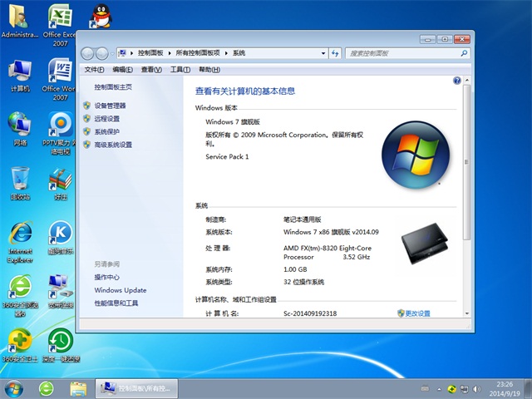532x399 pixels.
Task: Open 远程设置 link
Action: 107,119
